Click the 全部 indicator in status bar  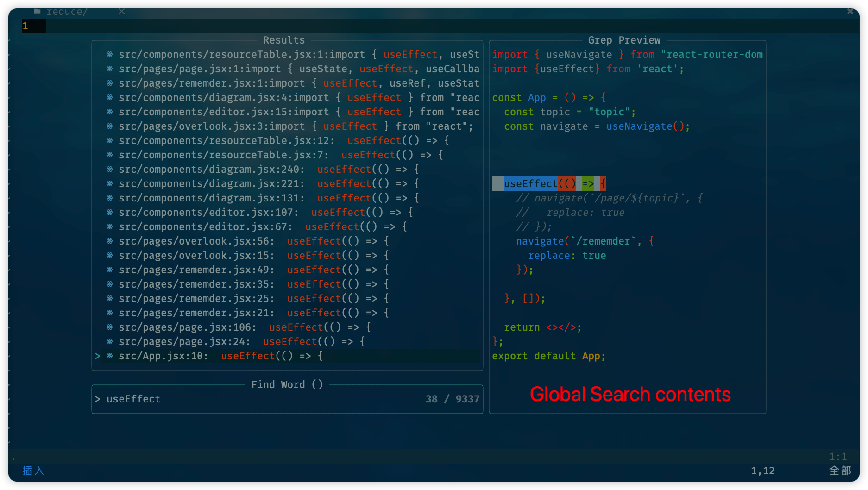coord(840,471)
